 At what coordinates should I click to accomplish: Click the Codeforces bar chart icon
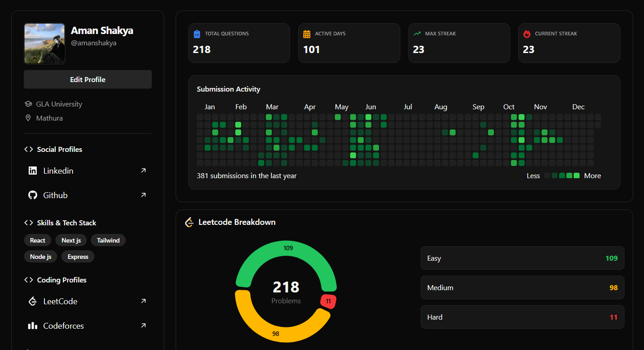[x=33, y=326]
